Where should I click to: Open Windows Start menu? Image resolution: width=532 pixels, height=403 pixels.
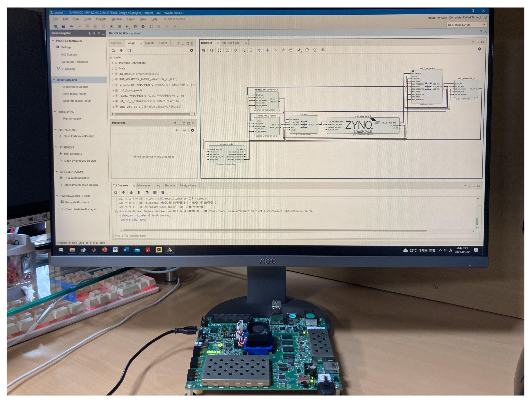coord(61,250)
